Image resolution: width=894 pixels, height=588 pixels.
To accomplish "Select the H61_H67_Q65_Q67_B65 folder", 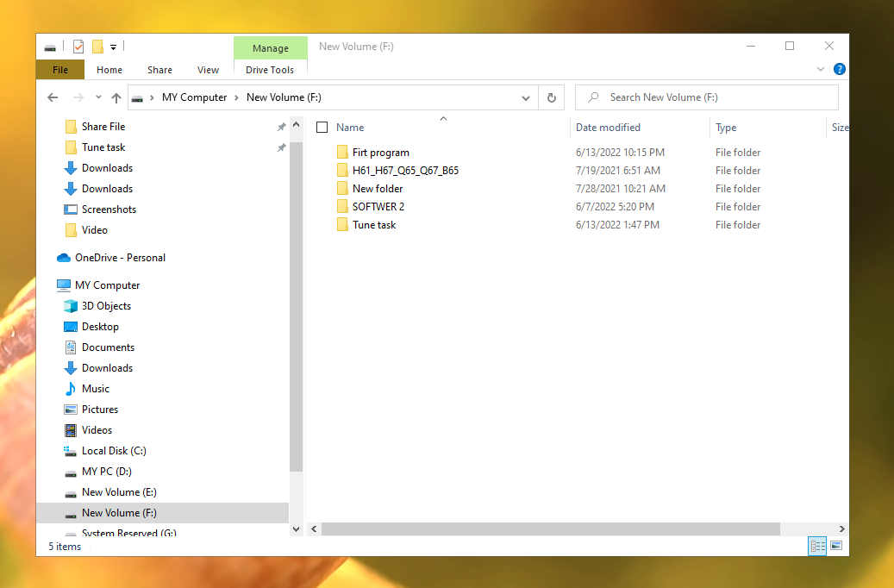I will tap(405, 171).
